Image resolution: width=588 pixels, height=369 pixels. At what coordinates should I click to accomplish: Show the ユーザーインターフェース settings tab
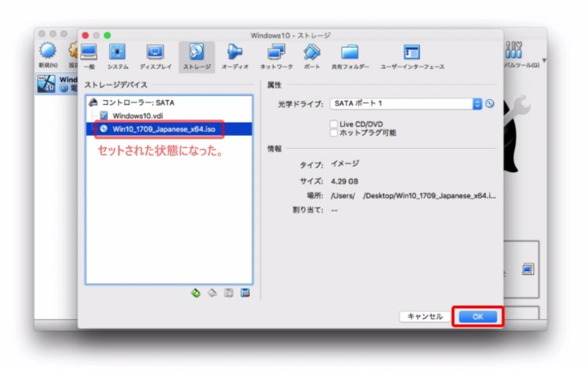pos(412,57)
